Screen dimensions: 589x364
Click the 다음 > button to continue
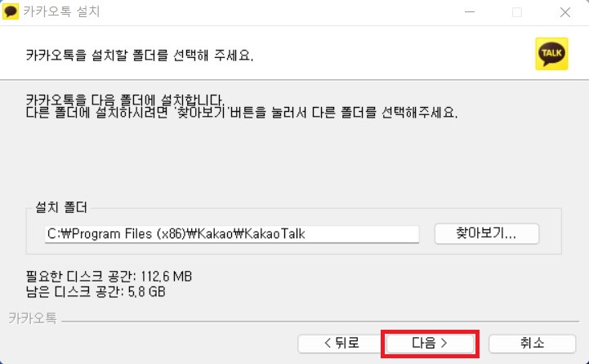point(430,343)
